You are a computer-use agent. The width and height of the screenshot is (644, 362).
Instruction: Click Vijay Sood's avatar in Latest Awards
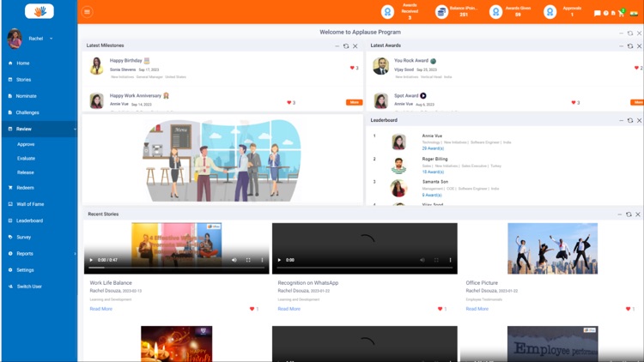[x=380, y=66]
